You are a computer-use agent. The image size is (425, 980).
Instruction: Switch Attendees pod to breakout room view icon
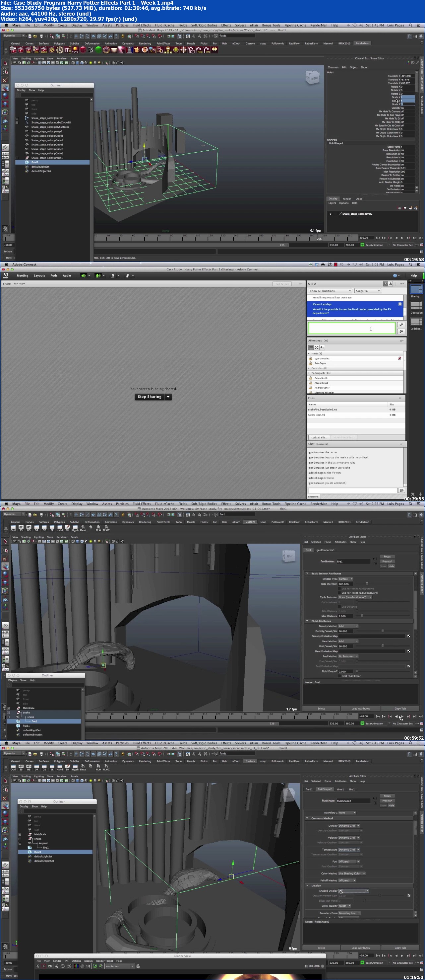point(316,347)
